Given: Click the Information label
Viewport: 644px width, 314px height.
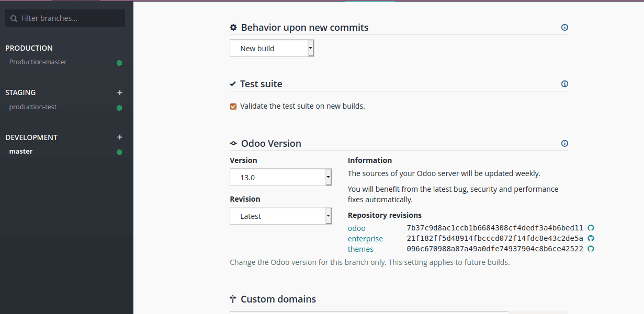Looking at the screenshot, I should [370, 160].
